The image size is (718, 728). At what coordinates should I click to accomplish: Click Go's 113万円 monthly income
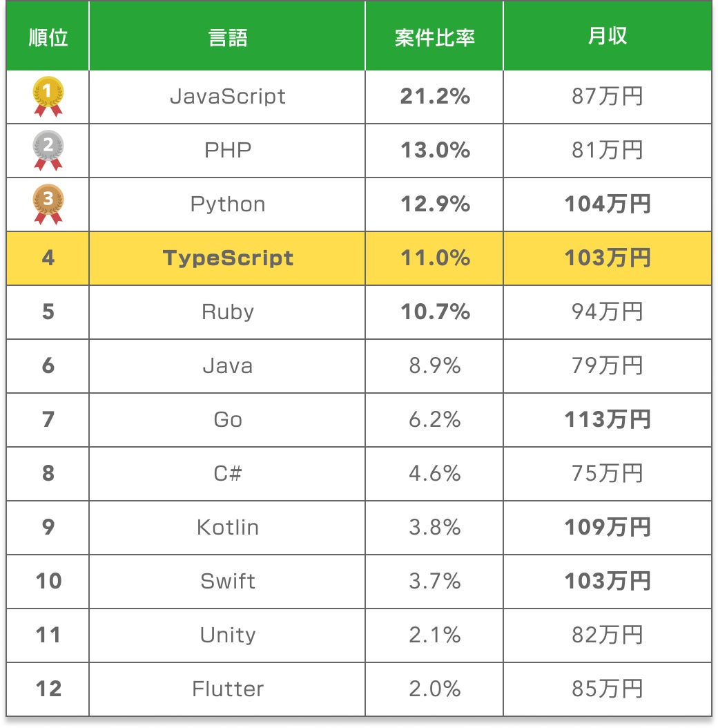(x=607, y=419)
